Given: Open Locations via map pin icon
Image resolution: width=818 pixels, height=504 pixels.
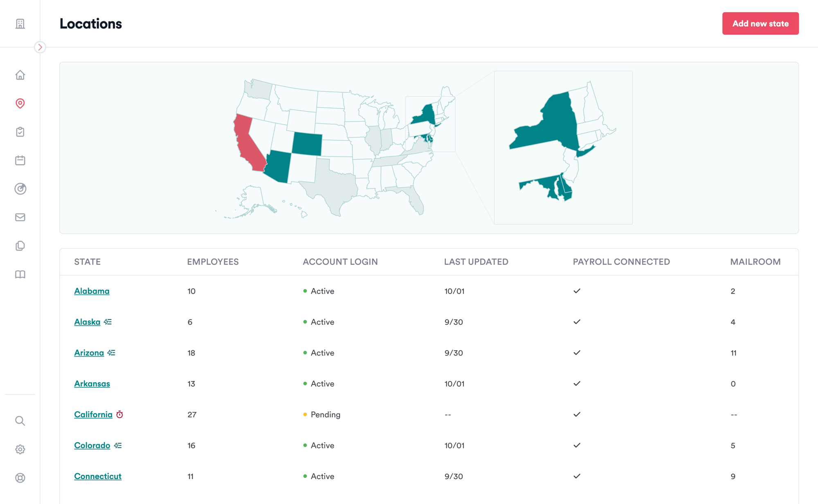Looking at the screenshot, I should pos(20,103).
